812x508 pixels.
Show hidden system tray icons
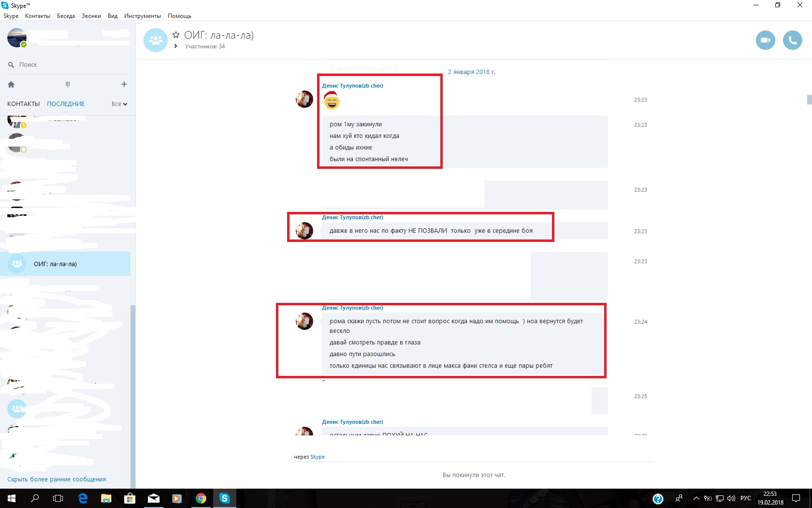coord(696,498)
